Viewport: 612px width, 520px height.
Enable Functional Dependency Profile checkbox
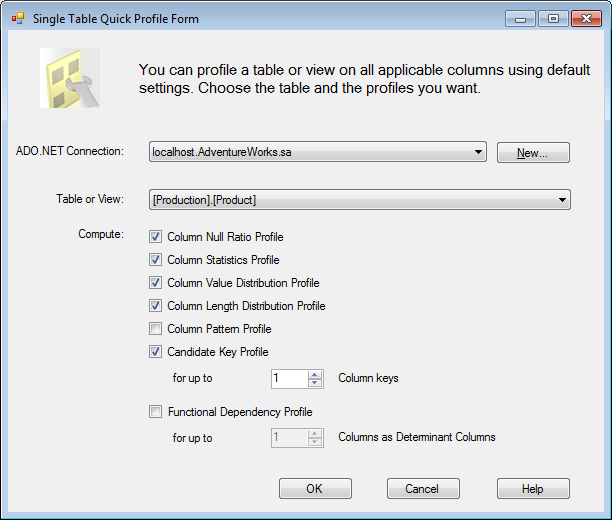coord(155,412)
